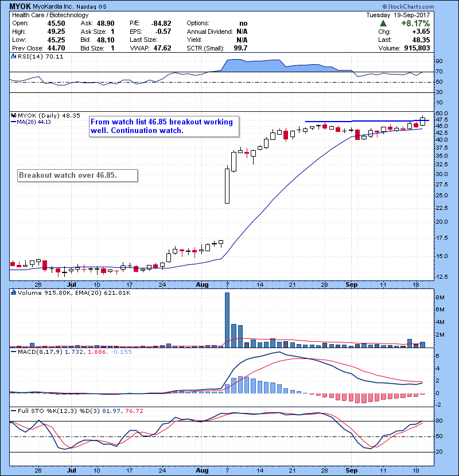The height and width of the screenshot is (476, 459).
Task: Click the tall gap-up candlestick on August 7
Action: pyautogui.click(x=227, y=185)
